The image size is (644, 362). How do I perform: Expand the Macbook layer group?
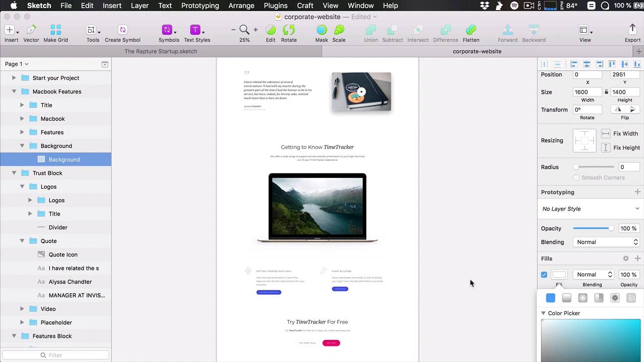tap(22, 119)
